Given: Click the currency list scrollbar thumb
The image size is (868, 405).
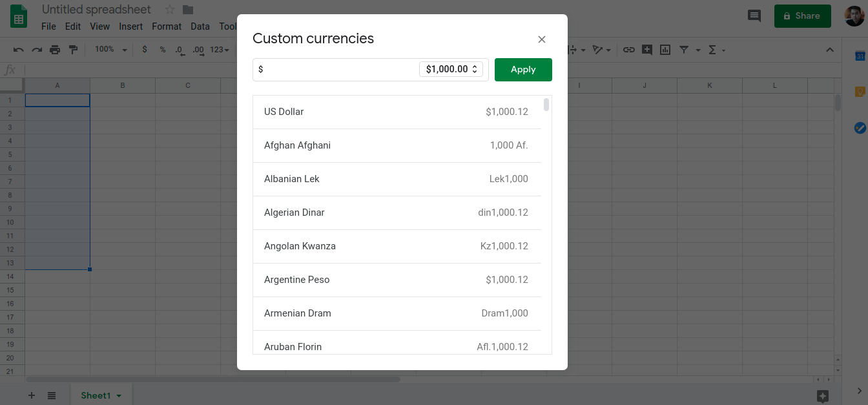Looking at the screenshot, I should point(546,105).
